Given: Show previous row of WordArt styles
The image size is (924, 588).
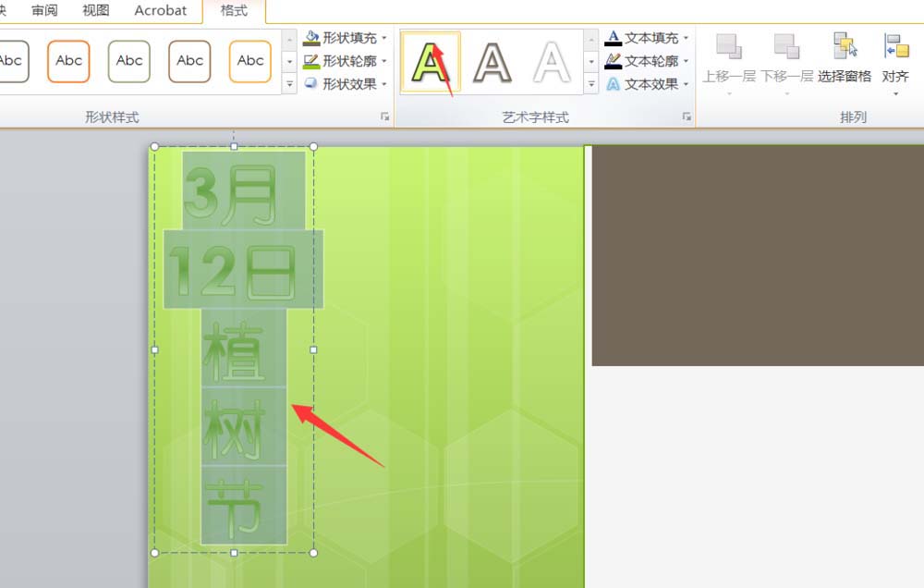Looking at the screenshot, I should 591,40.
